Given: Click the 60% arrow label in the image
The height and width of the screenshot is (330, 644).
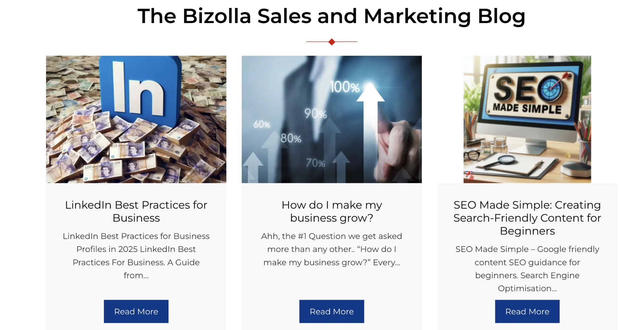Looking at the screenshot, I should pyautogui.click(x=261, y=124).
